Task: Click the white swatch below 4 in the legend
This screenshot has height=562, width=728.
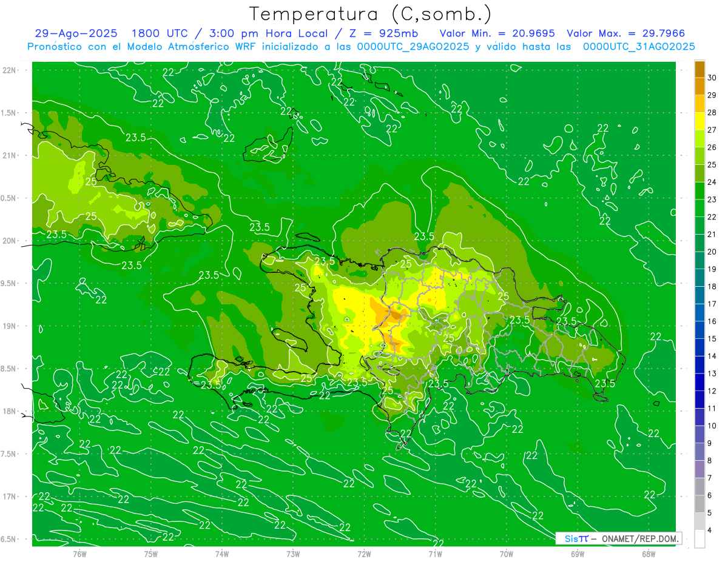Action: tap(699, 538)
